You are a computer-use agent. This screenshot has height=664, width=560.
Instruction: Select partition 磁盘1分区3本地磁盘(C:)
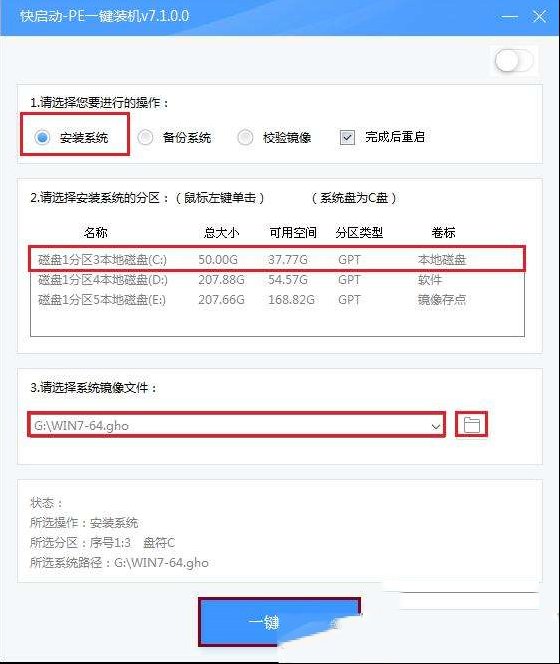(277, 259)
